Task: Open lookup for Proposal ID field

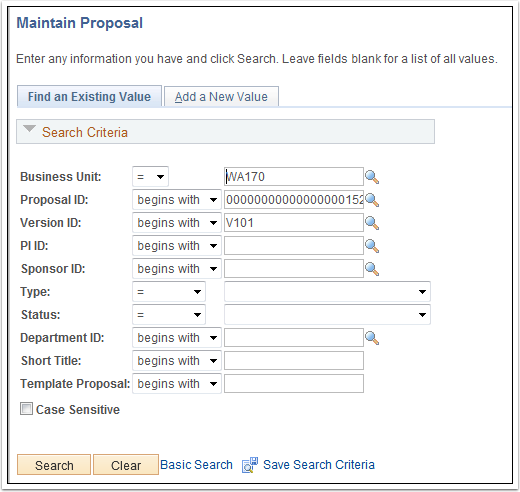Action: tap(372, 200)
